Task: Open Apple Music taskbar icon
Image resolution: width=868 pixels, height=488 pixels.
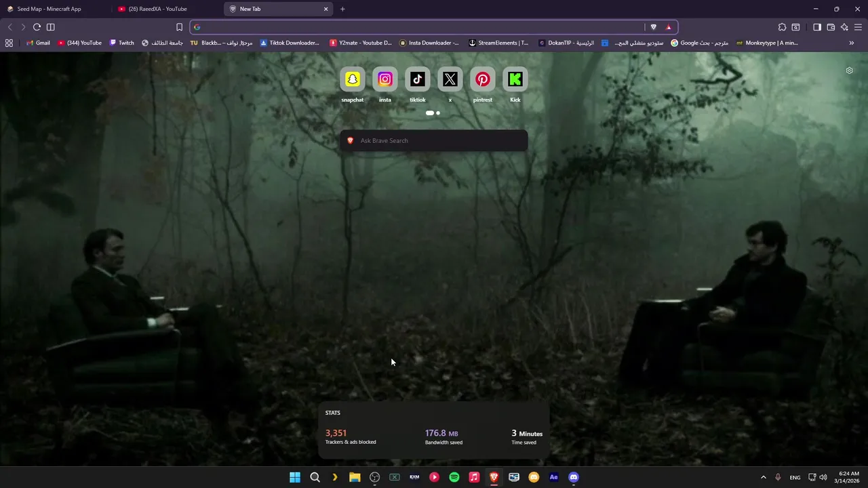Action: click(x=474, y=477)
